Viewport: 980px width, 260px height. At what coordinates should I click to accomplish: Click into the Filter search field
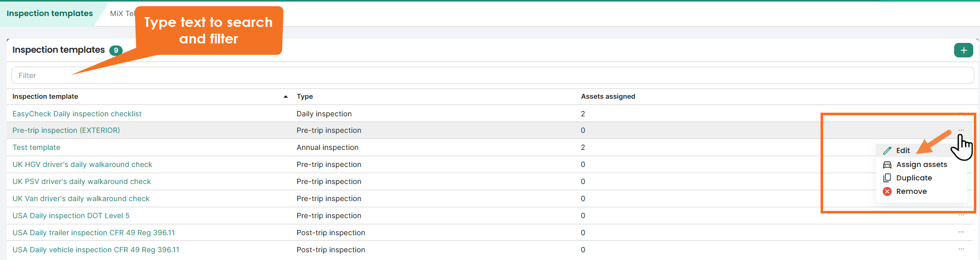(492, 75)
